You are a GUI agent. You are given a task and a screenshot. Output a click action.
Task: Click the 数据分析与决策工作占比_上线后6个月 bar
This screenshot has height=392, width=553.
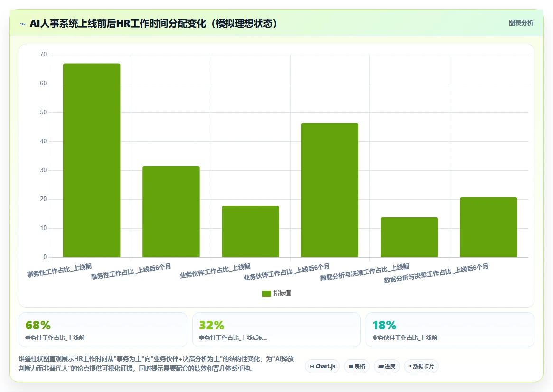[x=488, y=227]
